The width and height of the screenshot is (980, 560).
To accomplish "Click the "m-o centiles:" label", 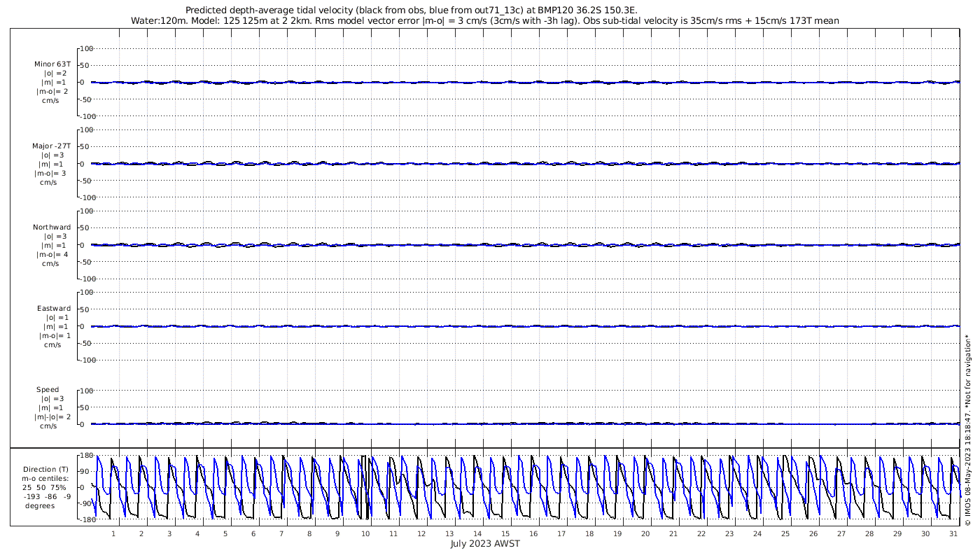I will pyautogui.click(x=45, y=479).
